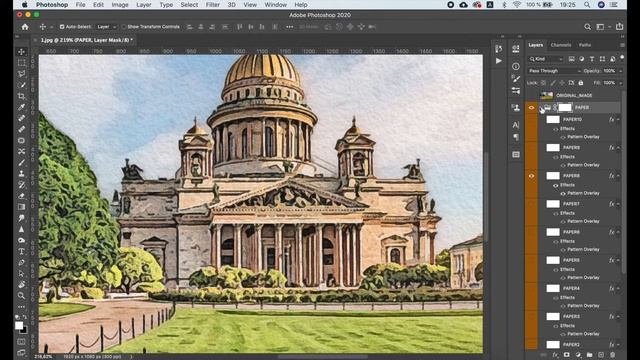The image size is (640, 360).
Task: Select the PAPER4 layer thumbnail
Action: [553, 289]
